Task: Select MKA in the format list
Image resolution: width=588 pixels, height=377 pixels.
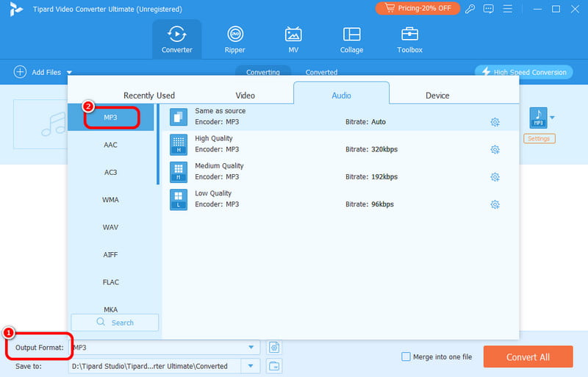Action: tap(111, 309)
